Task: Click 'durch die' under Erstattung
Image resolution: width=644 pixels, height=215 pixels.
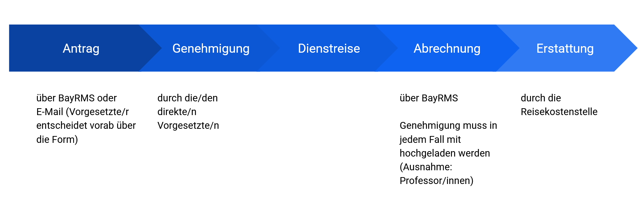Action: tap(541, 98)
